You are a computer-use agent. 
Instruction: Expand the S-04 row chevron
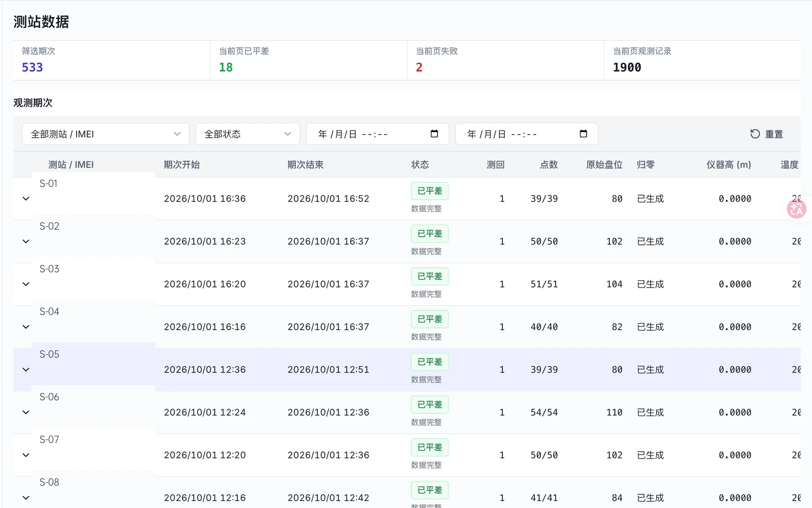pos(26,327)
